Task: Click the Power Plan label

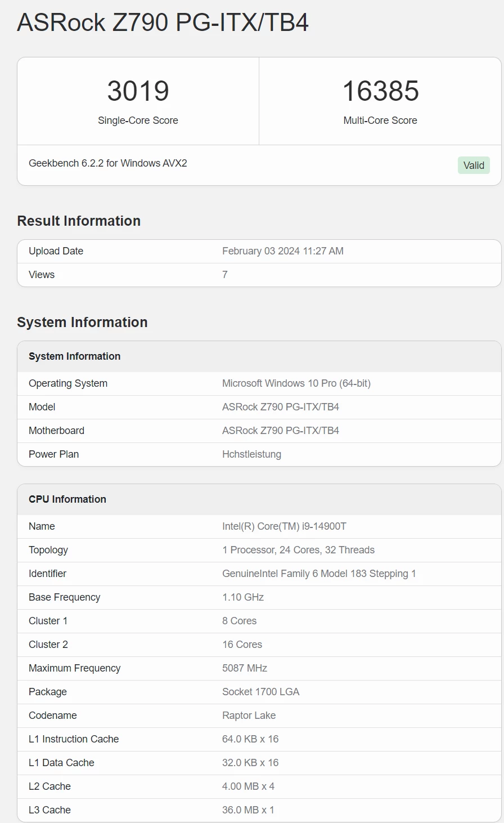Action: (53, 454)
